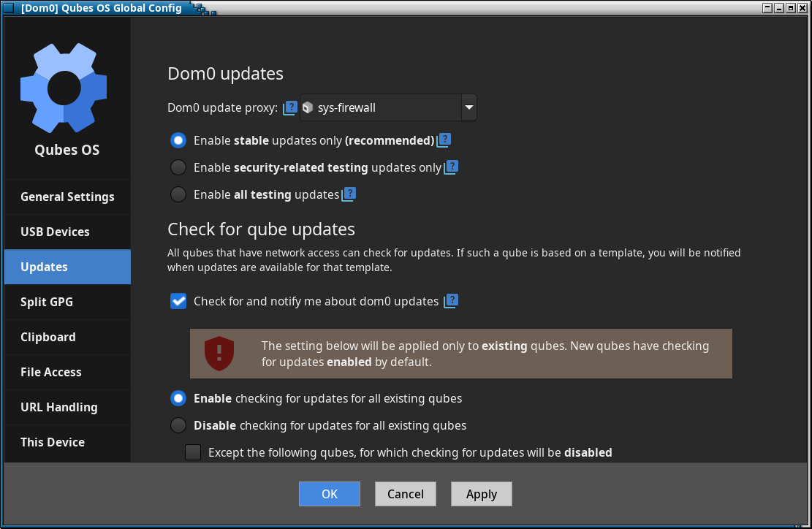Click the Cancel button
The width and height of the screenshot is (812, 529).
coord(406,494)
